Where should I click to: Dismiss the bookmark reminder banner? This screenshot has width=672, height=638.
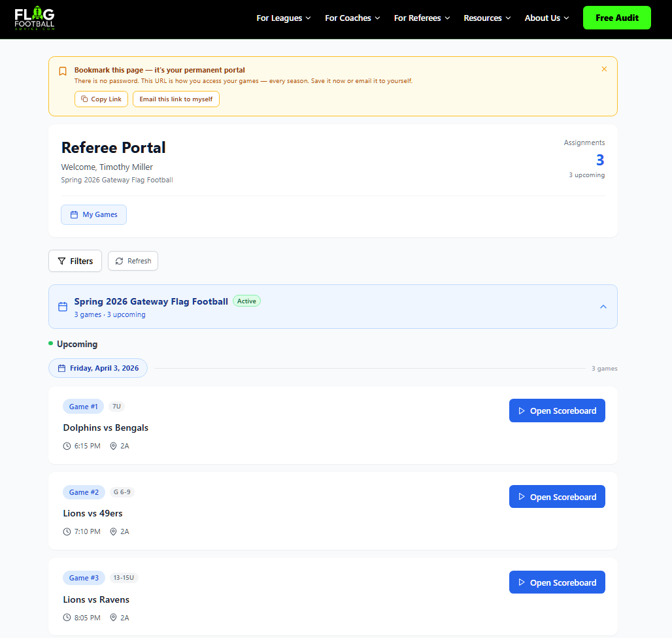604,69
